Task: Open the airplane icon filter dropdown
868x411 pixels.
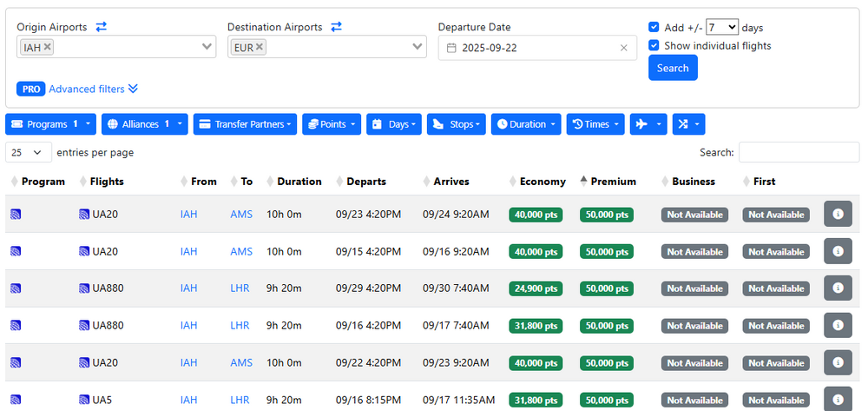Action: click(x=648, y=124)
